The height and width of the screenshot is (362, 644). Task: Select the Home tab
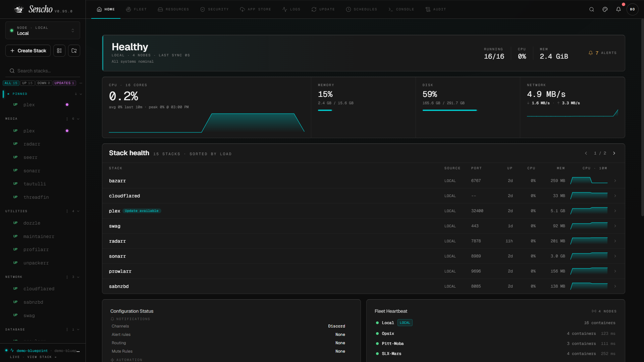(x=106, y=9)
